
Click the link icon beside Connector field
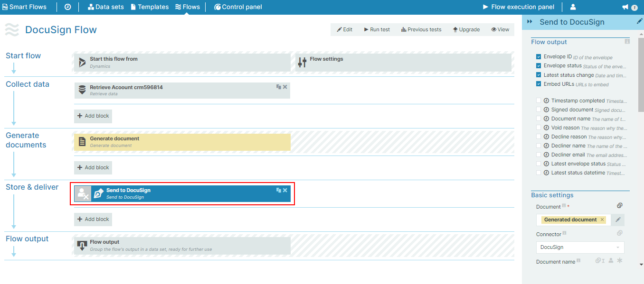point(619,233)
